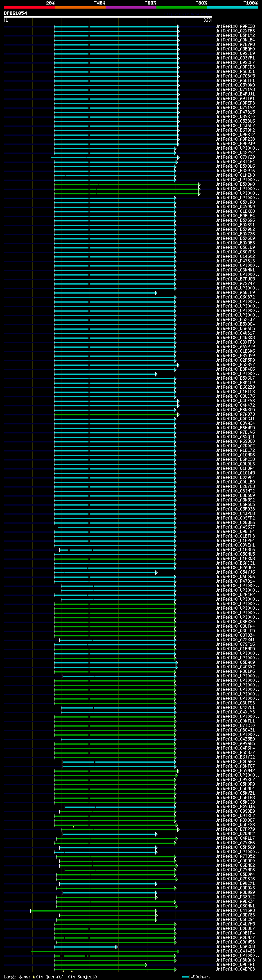Select hit label UniRef100_Q2H4B2
This screenshot has height=980, width=262.
coord(235,595)
